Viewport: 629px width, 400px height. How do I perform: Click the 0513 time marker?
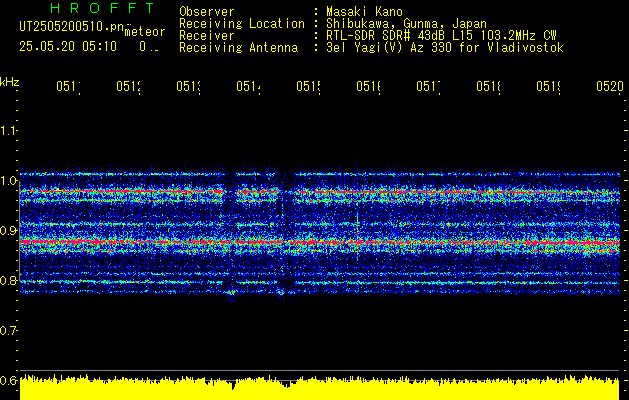click(188, 86)
